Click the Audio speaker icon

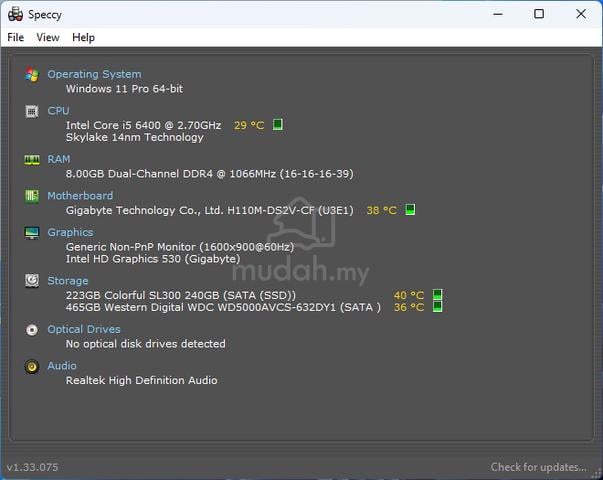point(32,366)
